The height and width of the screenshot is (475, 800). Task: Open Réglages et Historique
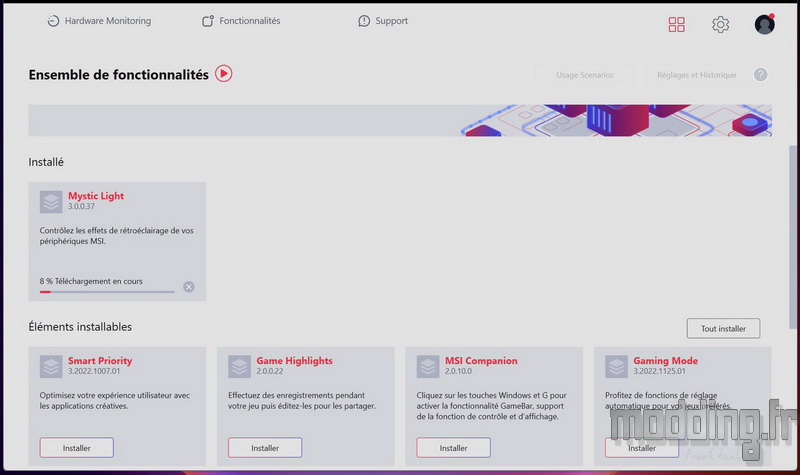[x=696, y=75]
